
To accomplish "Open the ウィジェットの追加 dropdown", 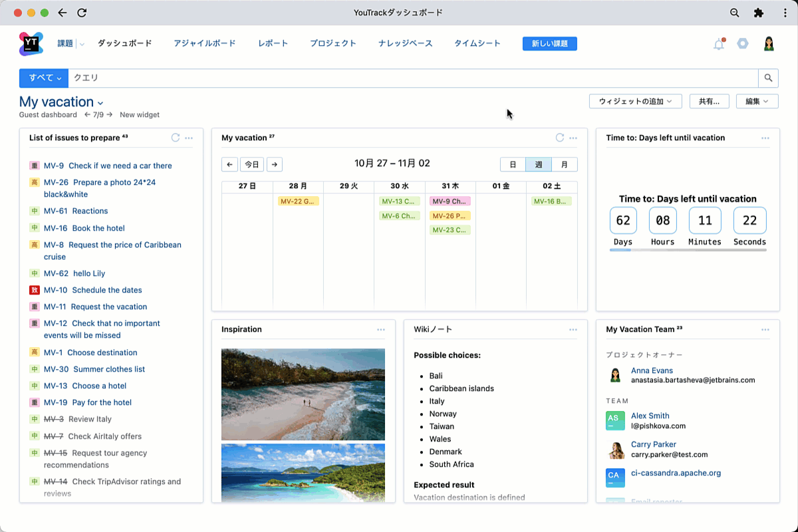I will tap(635, 101).
